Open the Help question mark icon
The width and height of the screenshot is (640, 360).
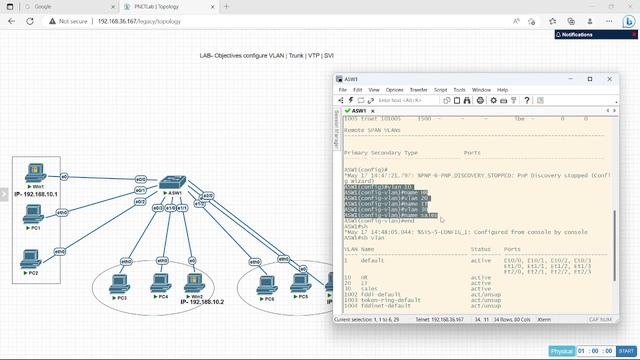pyautogui.click(x=527, y=100)
